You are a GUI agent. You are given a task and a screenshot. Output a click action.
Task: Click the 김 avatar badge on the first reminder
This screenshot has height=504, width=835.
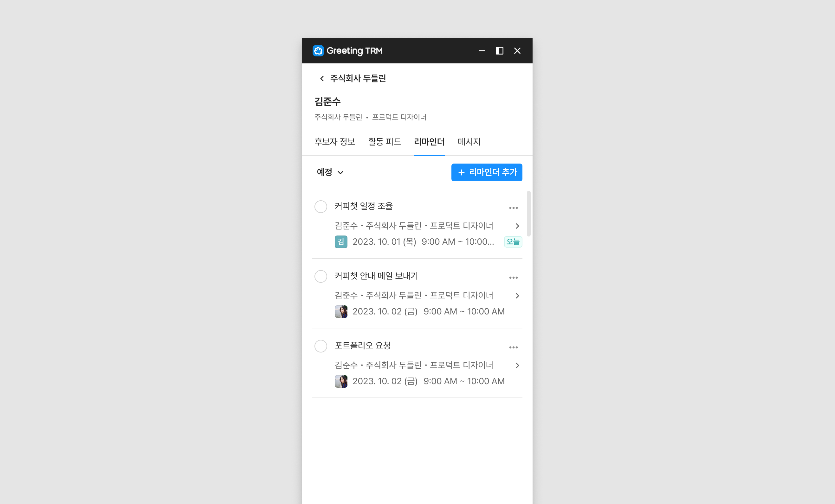click(341, 242)
